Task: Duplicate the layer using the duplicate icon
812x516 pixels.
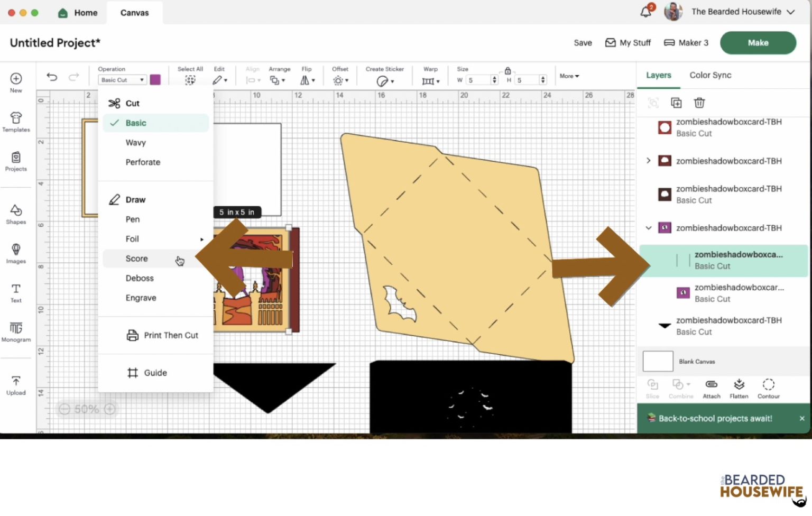Action: tap(676, 103)
